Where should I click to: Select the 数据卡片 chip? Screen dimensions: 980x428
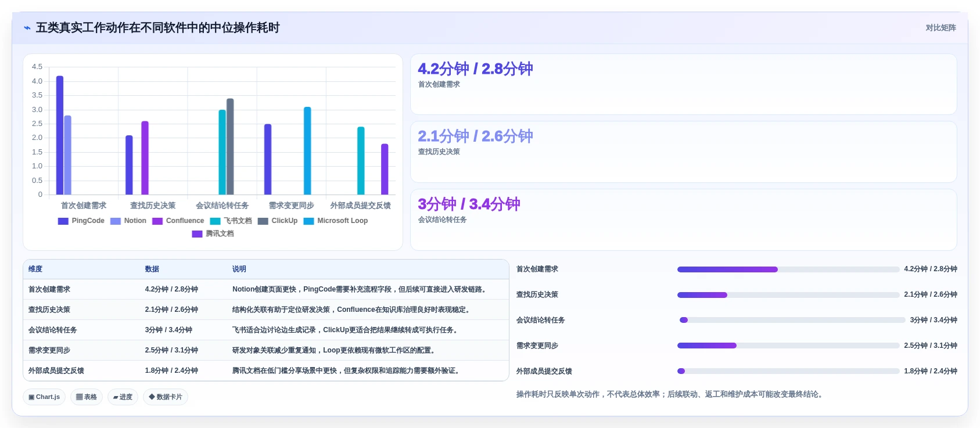(x=166, y=397)
